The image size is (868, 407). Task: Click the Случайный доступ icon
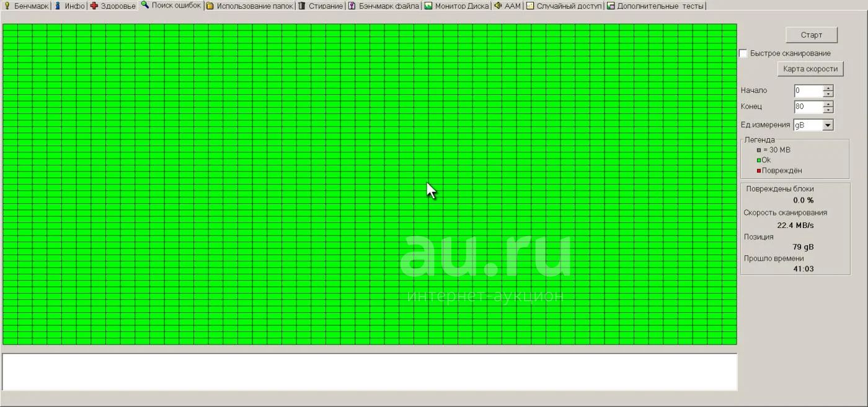(530, 6)
